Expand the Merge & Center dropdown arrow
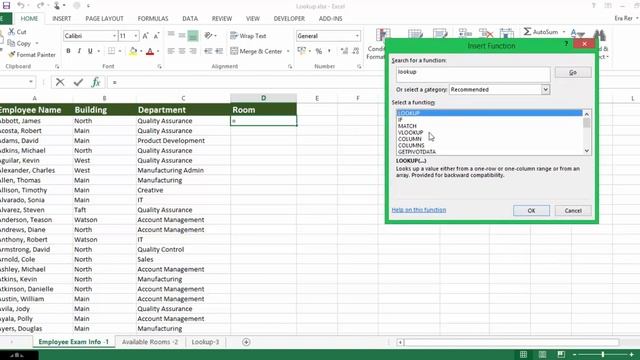 pos(288,51)
